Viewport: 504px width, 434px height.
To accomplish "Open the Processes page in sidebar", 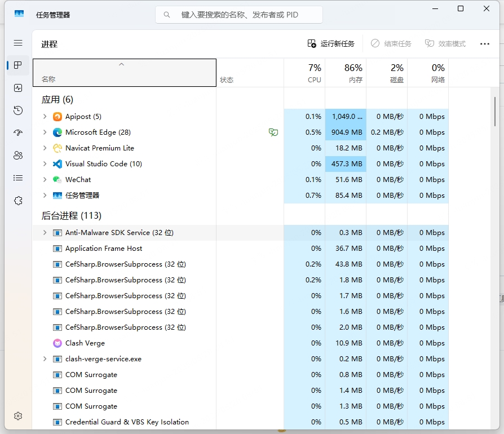I will point(18,65).
